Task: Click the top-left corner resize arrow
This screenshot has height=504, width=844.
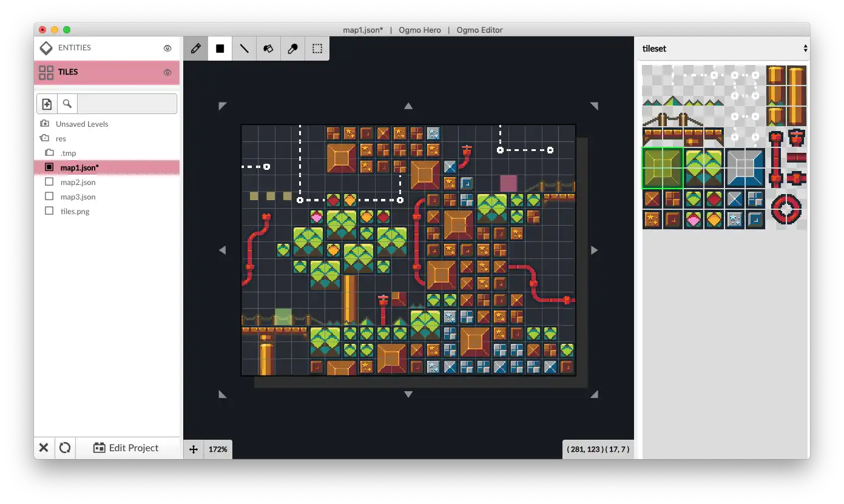Action: tap(222, 106)
